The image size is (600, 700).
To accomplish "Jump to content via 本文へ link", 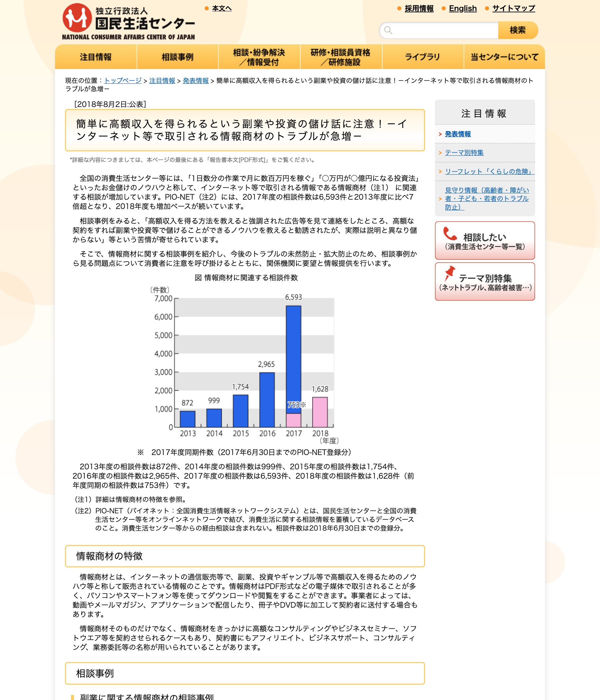I will tap(222, 8).
